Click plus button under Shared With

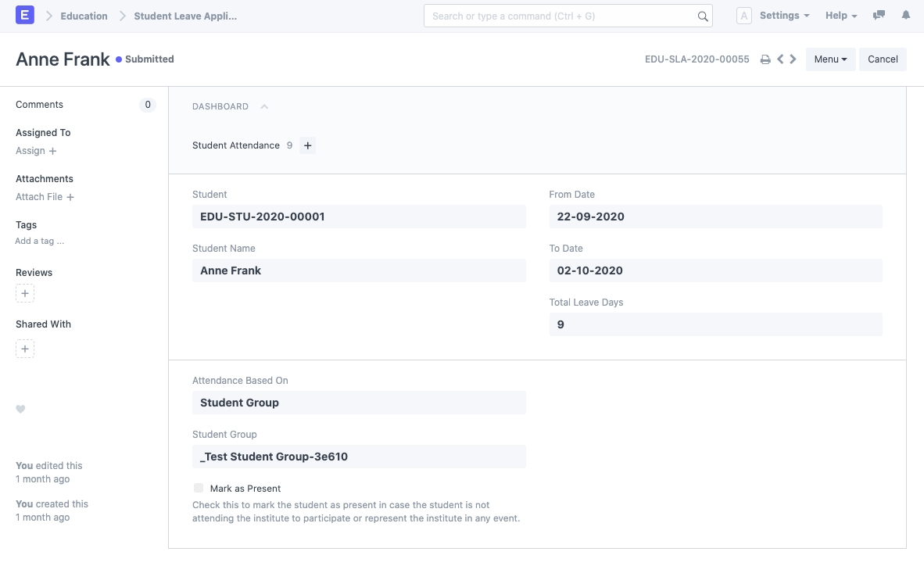(x=25, y=349)
